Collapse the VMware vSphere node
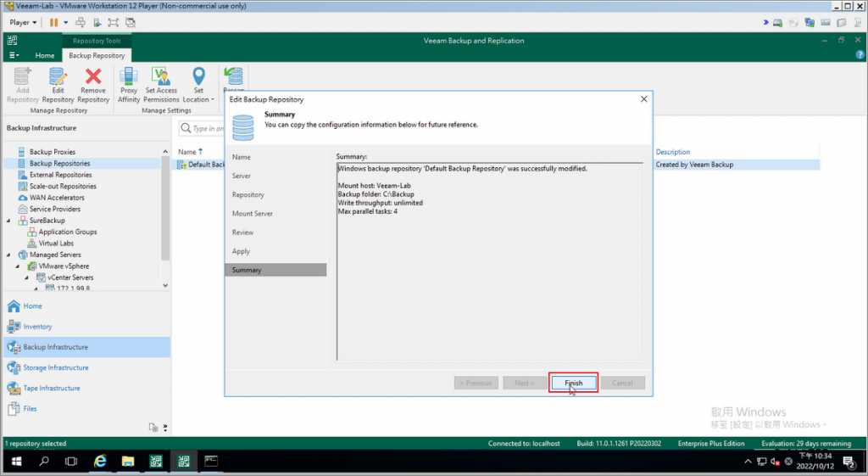The height and width of the screenshot is (476, 868). [18, 266]
